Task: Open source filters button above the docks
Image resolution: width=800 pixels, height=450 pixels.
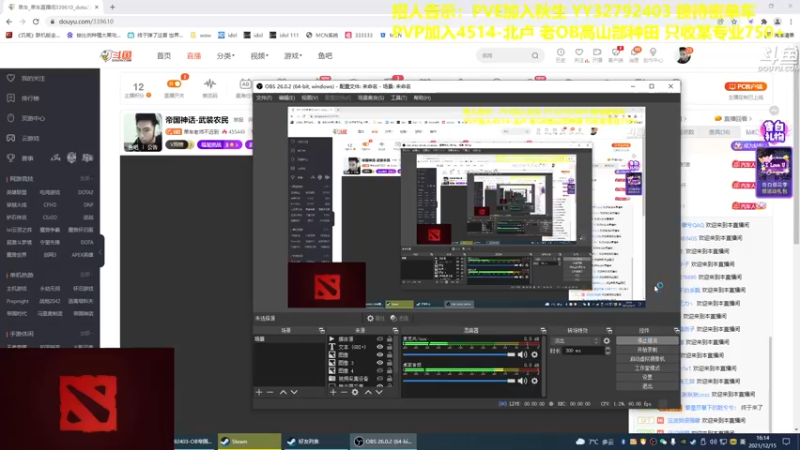Action: (399, 318)
